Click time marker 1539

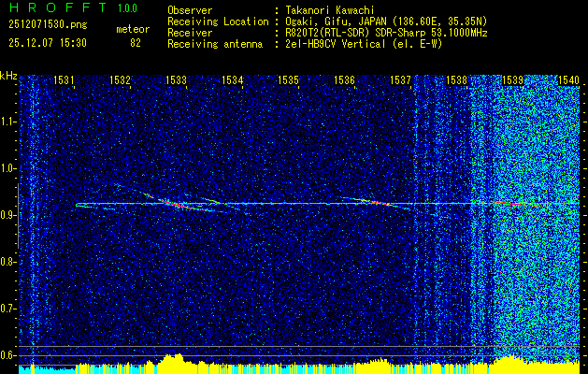pos(512,80)
